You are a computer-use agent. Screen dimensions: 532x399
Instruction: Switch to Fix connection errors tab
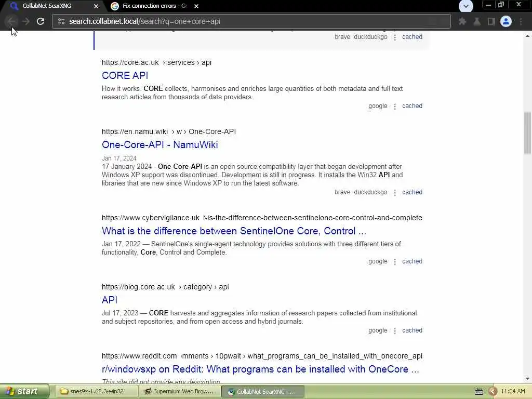tap(155, 6)
